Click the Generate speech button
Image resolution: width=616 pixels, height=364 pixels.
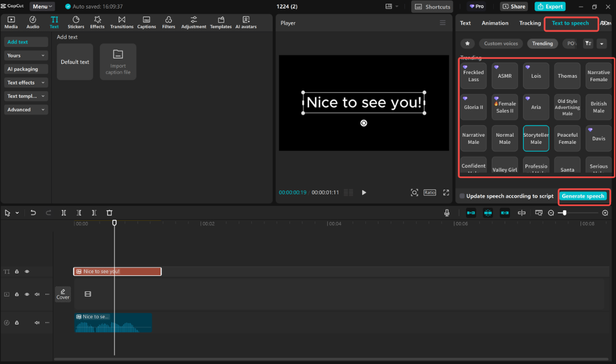click(x=583, y=196)
